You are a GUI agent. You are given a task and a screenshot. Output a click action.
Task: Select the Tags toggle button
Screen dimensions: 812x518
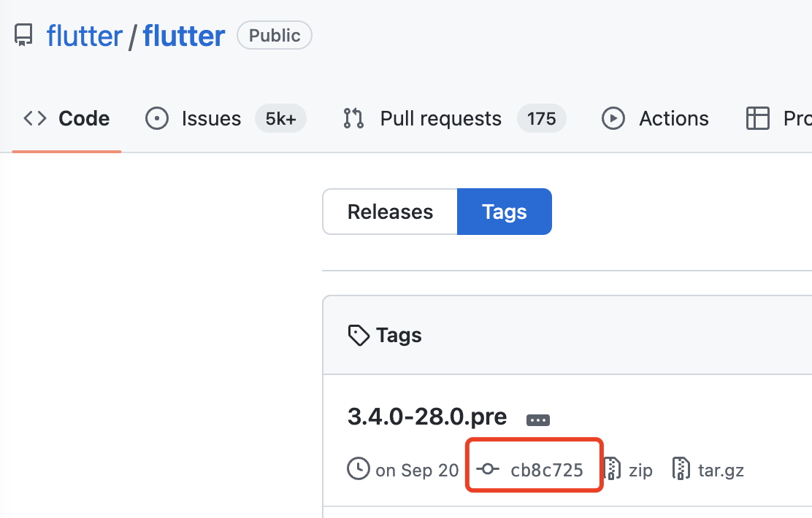504,212
